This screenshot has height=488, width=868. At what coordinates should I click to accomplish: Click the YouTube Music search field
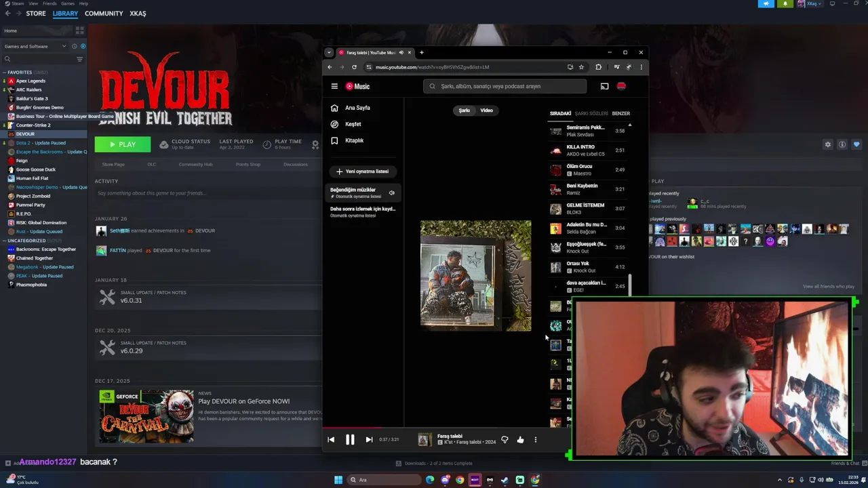click(505, 86)
